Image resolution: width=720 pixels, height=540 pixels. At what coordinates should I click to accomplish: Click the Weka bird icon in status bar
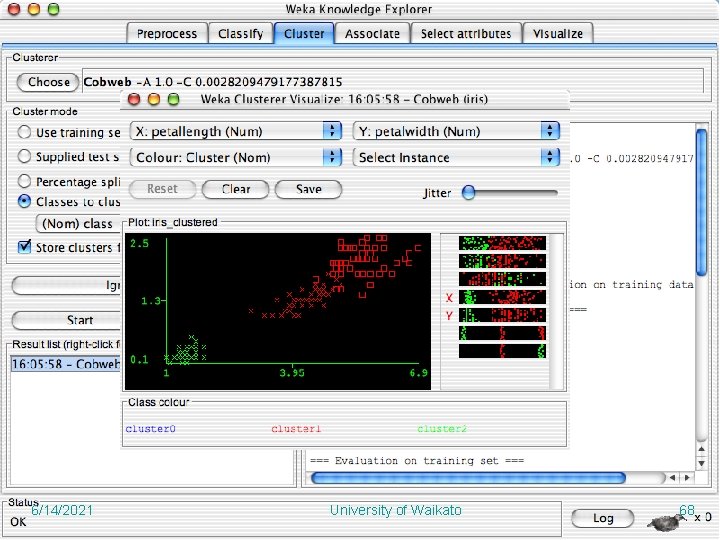tap(666, 522)
